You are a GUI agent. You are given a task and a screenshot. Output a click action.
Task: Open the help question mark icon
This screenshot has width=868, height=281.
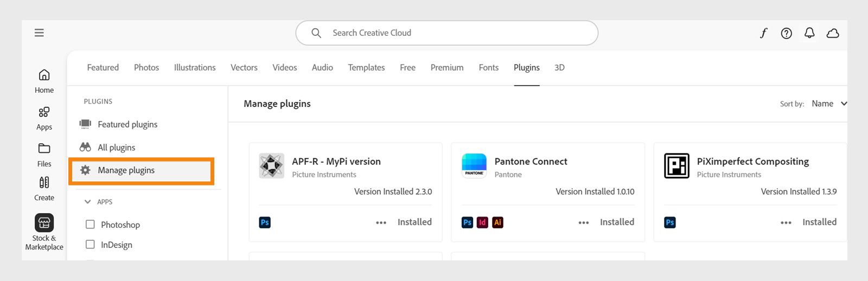[786, 34]
